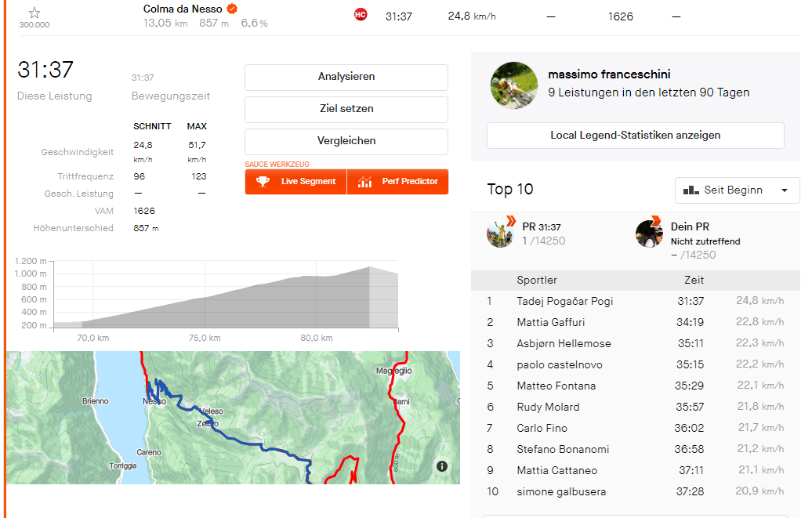Star the Colma da Nesso segment
This screenshot has height=518, width=812.
34,13
